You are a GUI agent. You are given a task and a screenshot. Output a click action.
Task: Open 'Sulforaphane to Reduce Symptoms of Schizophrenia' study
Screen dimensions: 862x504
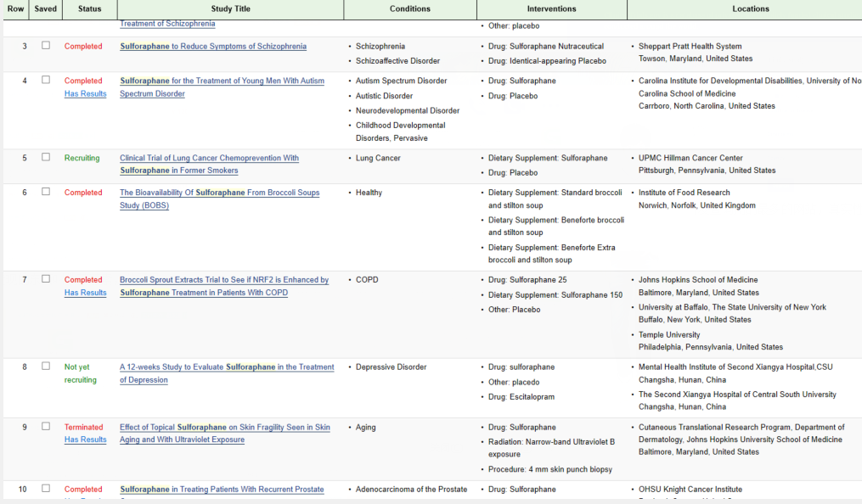[213, 47]
